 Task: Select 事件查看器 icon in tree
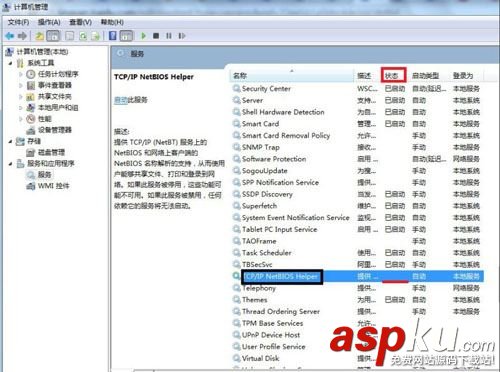tap(31, 85)
